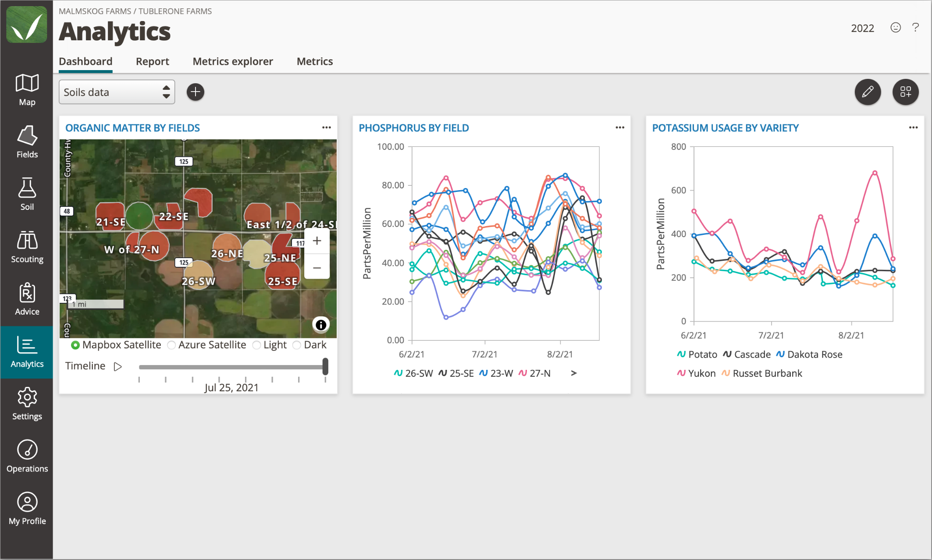Toggle Cascade series in potassium legend
This screenshot has width=932, height=560.
747,354
